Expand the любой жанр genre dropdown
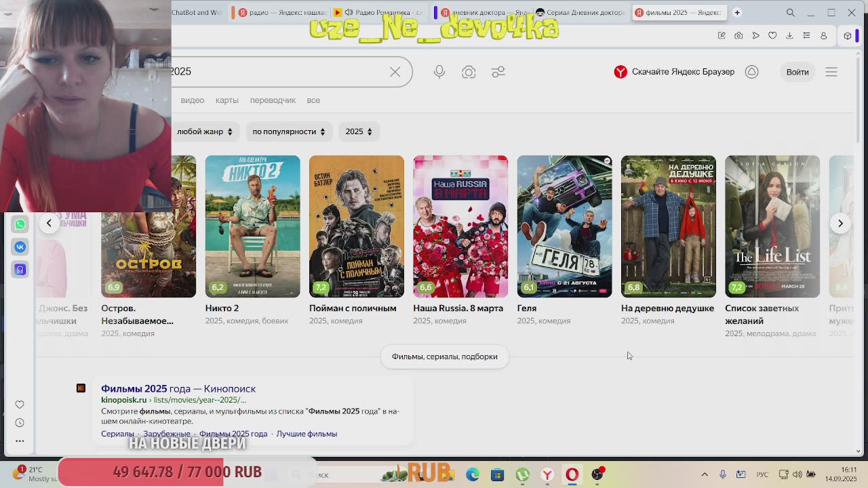 [204, 131]
